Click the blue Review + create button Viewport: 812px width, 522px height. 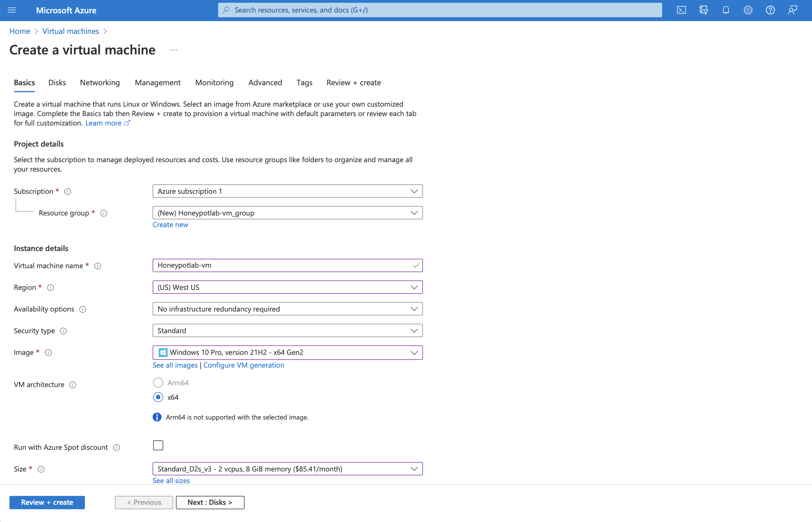click(x=47, y=502)
